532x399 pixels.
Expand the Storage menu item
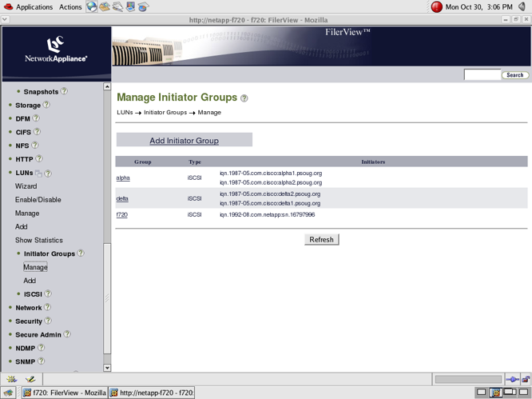[28, 106]
